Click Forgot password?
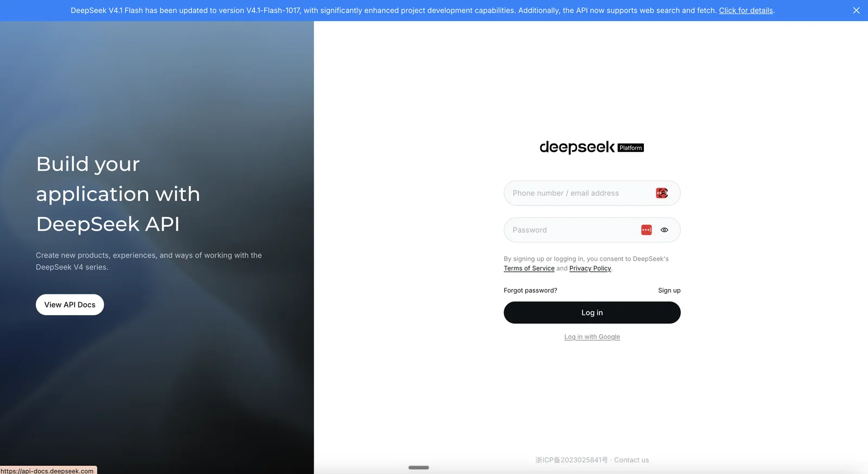This screenshot has height=474, width=868. pyautogui.click(x=531, y=291)
